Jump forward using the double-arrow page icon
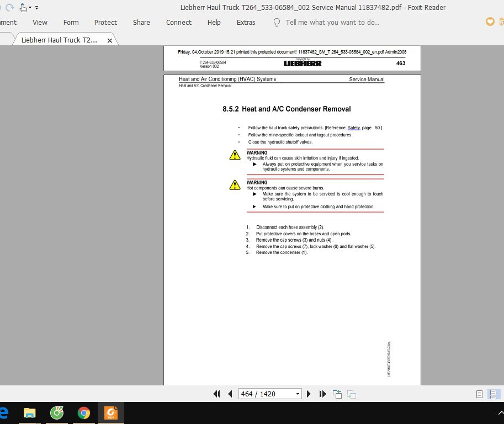 322,394
